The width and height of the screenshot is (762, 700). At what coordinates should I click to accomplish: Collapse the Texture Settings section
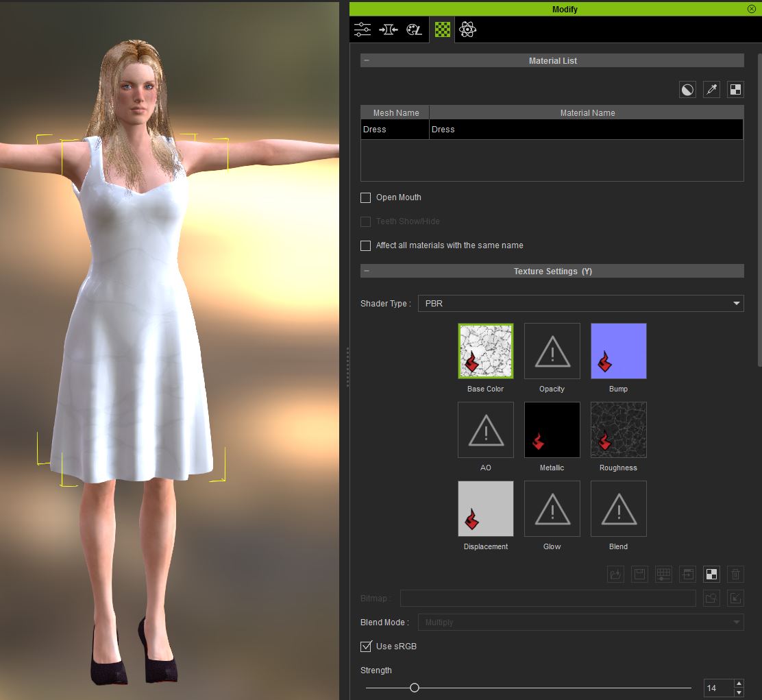pyautogui.click(x=367, y=271)
